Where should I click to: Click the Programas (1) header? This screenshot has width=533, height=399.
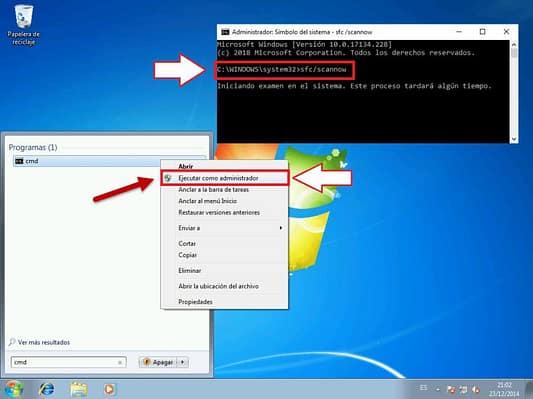[x=33, y=148]
